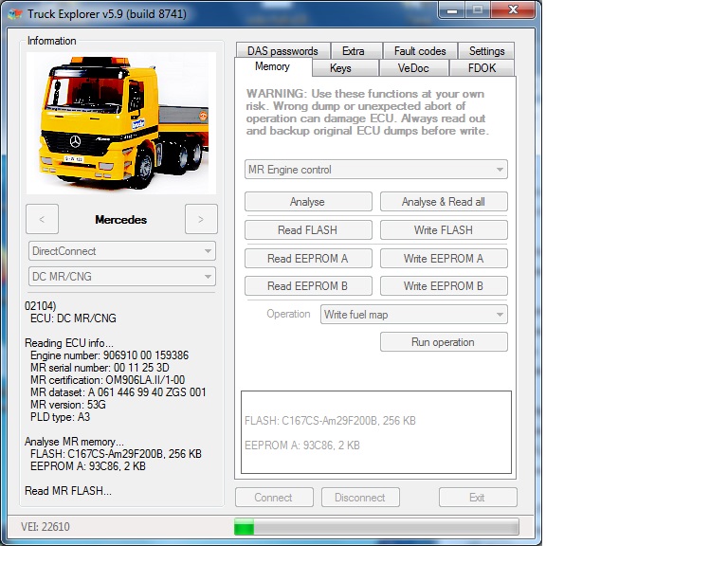Select the Memory tab
Image resolution: width=728 pixels, height=582 pixels.
tap(273, 67)
